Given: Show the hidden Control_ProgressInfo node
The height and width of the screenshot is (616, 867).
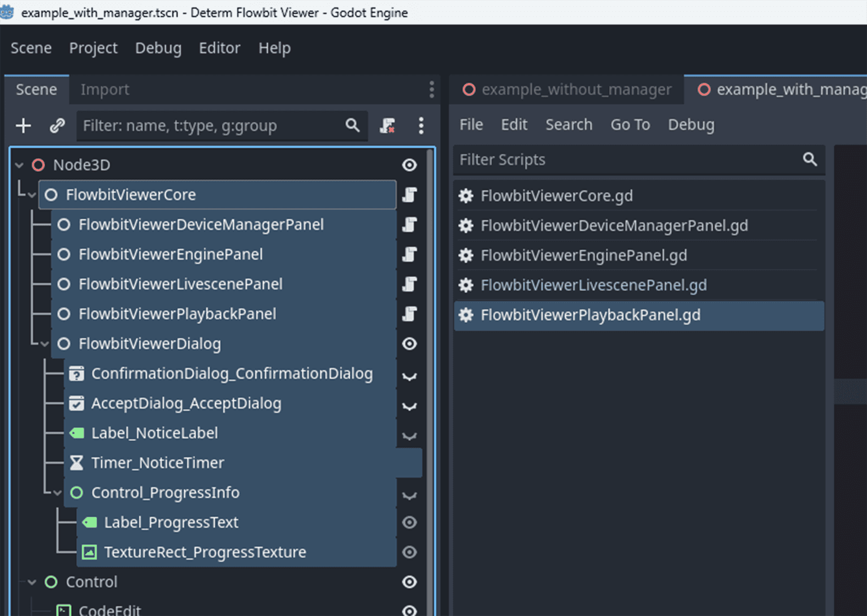Looking at the screenshot, I should pos(410,496).
